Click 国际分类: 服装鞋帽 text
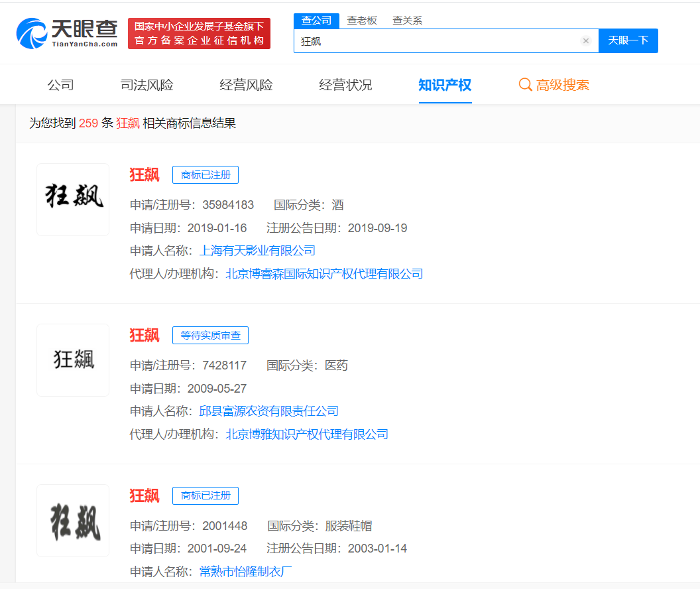The image size is (700, 589). pyautogui.click(x=320, y=526)
